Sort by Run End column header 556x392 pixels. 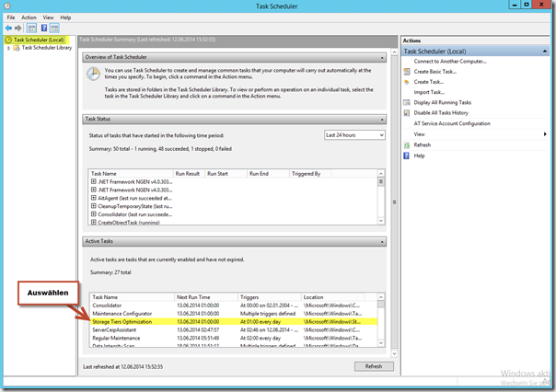point(268,174)
